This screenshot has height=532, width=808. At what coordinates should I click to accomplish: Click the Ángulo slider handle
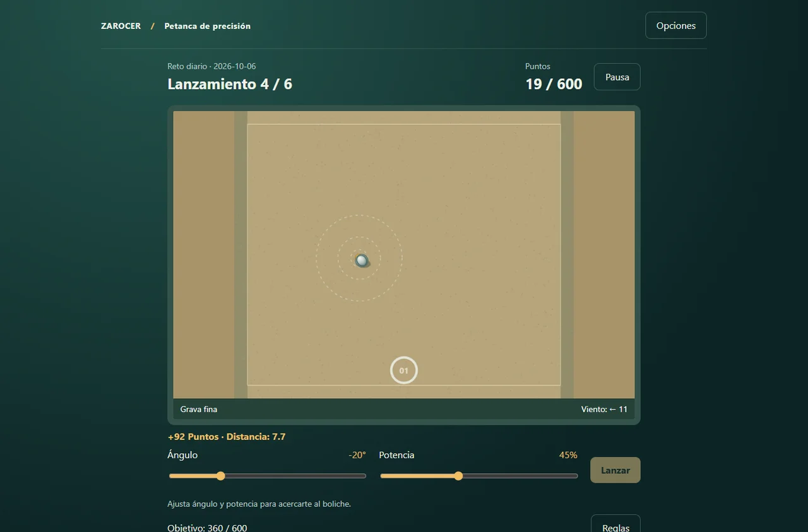(x=220, y=476)
